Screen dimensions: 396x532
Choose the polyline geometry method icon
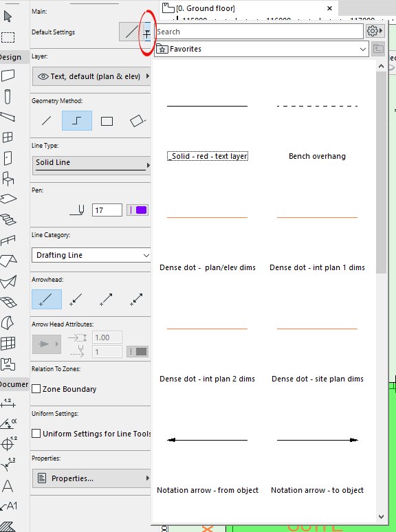tap(77, 121)
